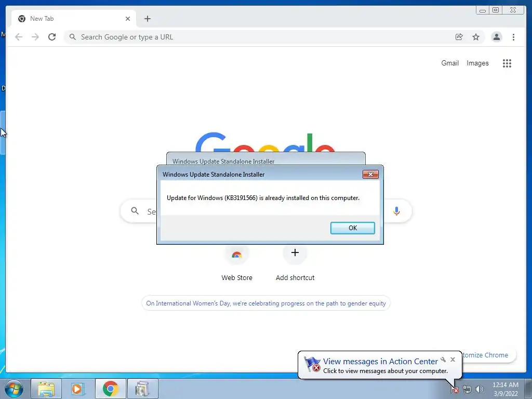
Task: Close the Action Center notification balloon
Action: click(453, 360)
